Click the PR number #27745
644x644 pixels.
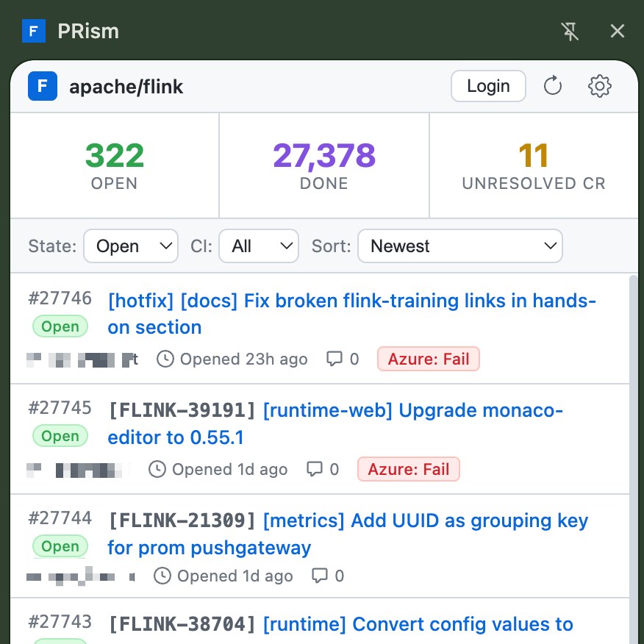tap(60, 408)
